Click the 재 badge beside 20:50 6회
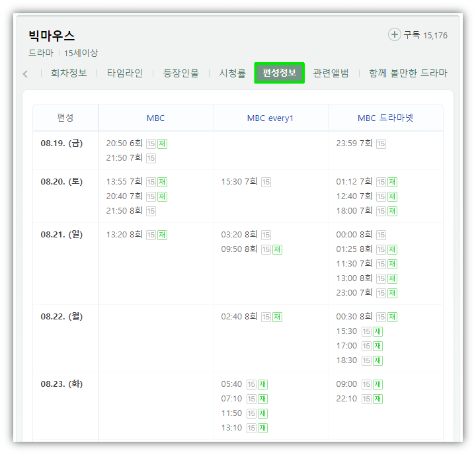The height and width of the screenshot is (455, 476). click(162, 144)
